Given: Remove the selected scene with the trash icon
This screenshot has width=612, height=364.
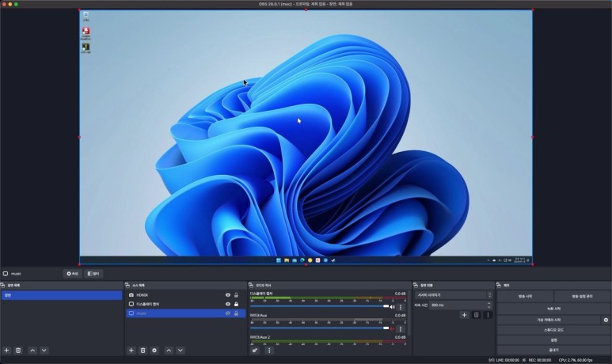Looking at the screenshot, I should point(18,351).
